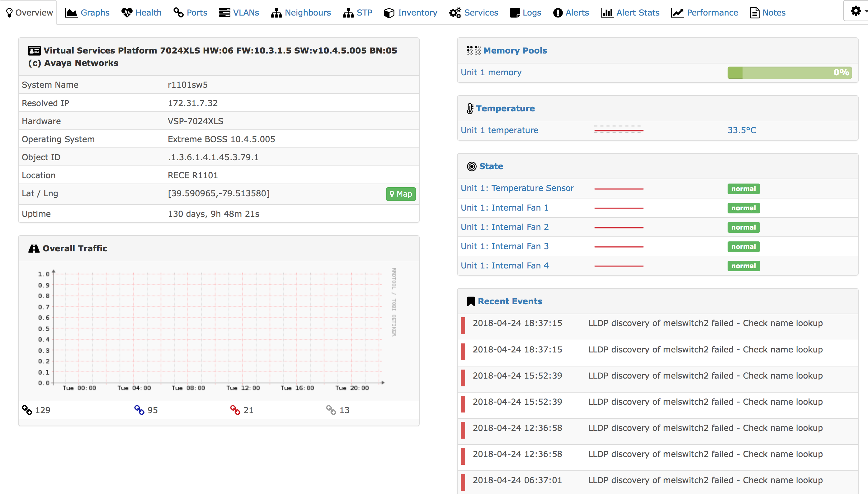Open the State heading link
Image resolution: width=868 pixels, height=494 pixels.
pos(491,166)
